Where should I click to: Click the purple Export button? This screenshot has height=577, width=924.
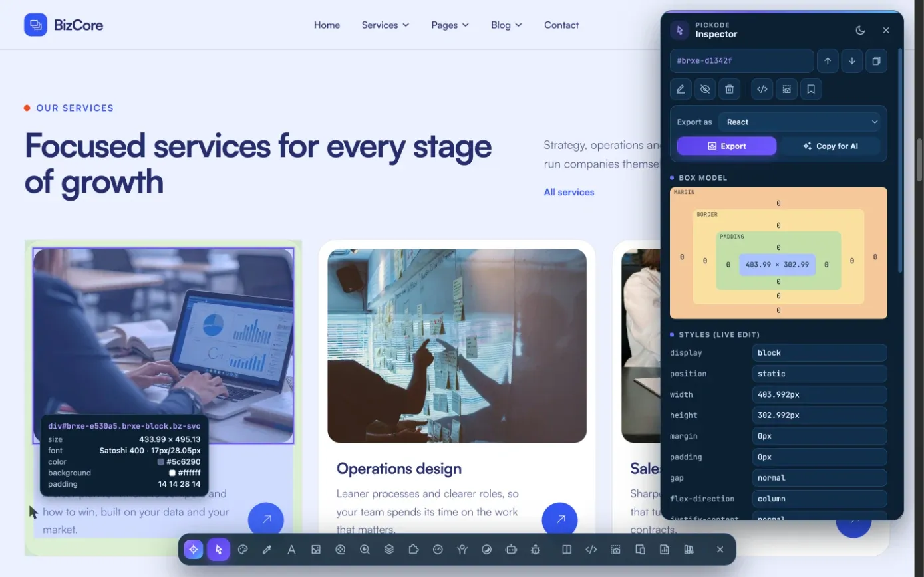pos(726,146)
